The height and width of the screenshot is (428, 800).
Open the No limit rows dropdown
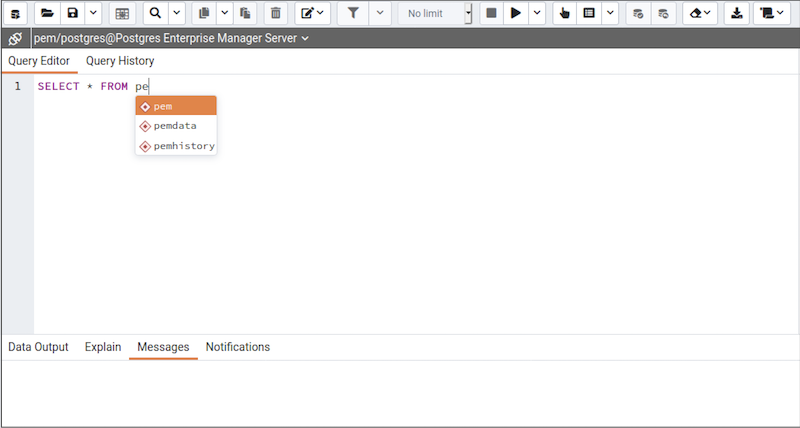point(435,14)
